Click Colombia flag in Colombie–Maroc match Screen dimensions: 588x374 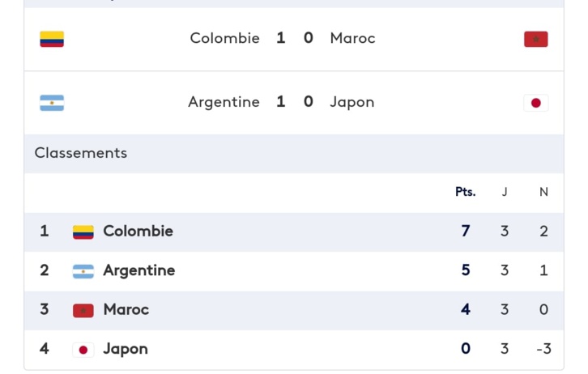[x=52, y=39]
